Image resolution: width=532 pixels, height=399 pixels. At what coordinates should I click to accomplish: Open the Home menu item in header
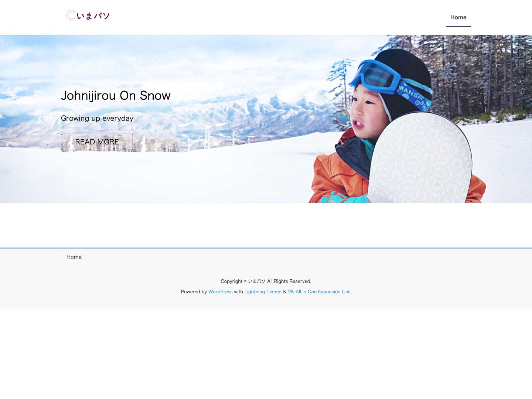(458, 17)
